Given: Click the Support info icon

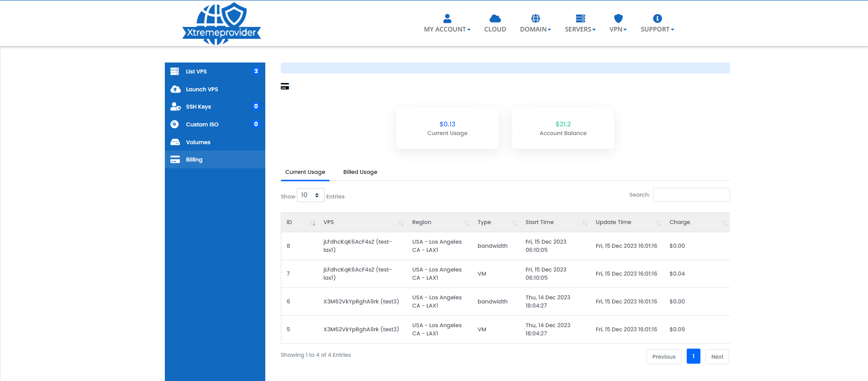Looking at the screenshot, I should click(658, 18).
